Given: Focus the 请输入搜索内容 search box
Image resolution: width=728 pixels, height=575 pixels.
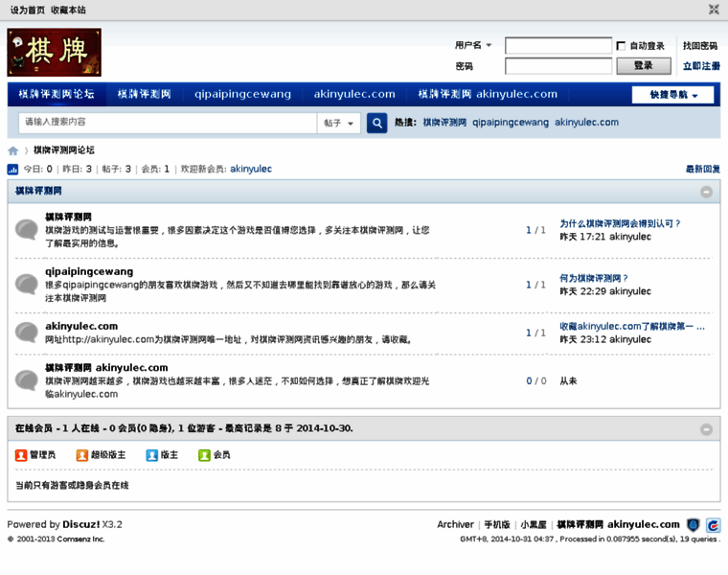Looking at the screenshot, I should point(168,123).
